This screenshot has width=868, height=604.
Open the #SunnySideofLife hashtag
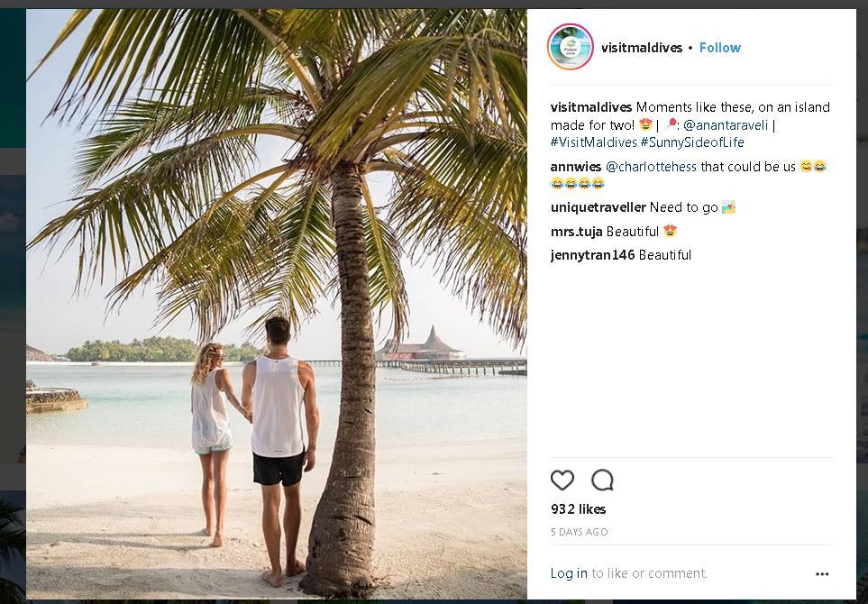point(692,142)
